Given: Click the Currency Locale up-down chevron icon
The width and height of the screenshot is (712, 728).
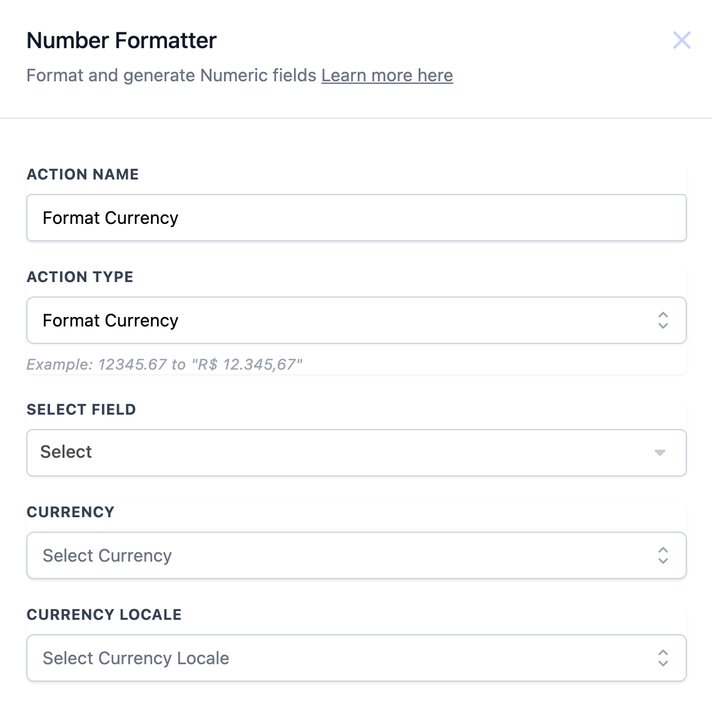Looking at the screenshot, I should click(663, 658).
